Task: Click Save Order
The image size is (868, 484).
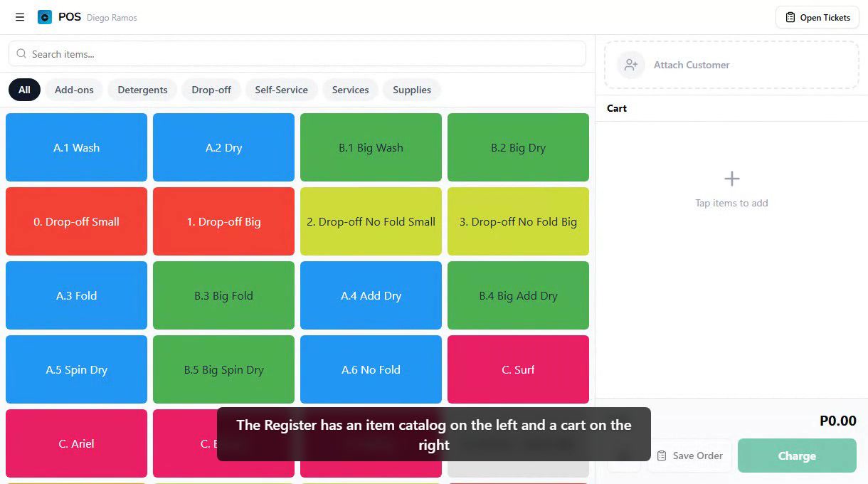Action: click(x=689, y=456)
